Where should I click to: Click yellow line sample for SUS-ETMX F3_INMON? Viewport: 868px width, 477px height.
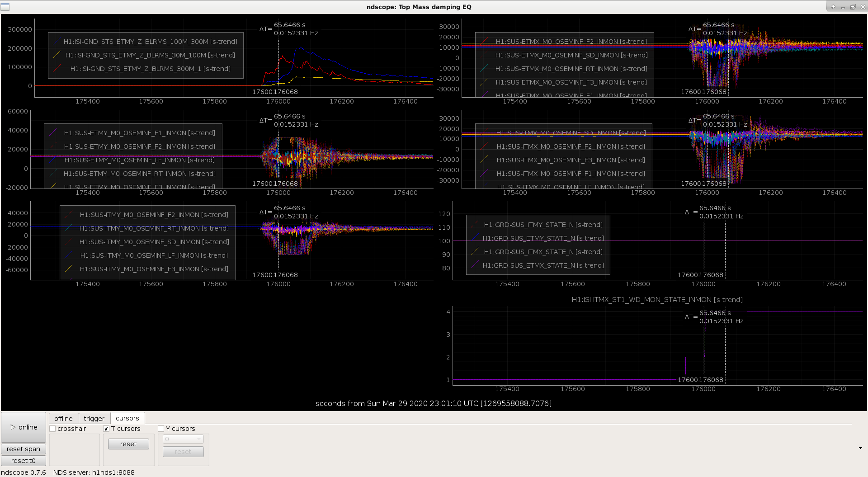(x=484, y=82)
